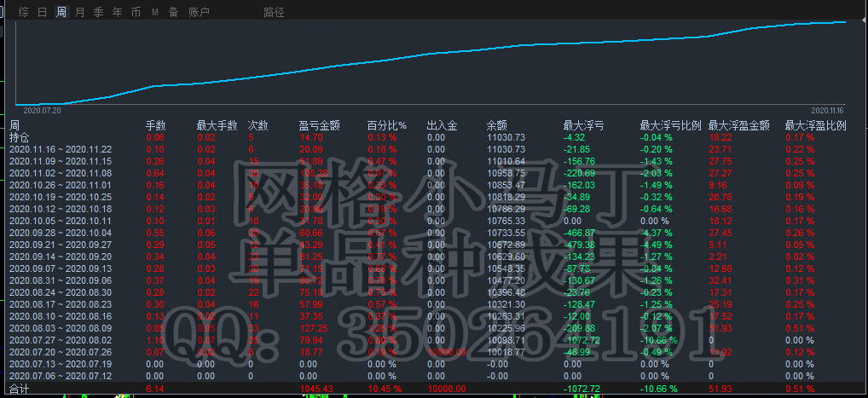Sort by 余额 balance column header
This screenshot has width=868, height=398.
pos(496,125)
